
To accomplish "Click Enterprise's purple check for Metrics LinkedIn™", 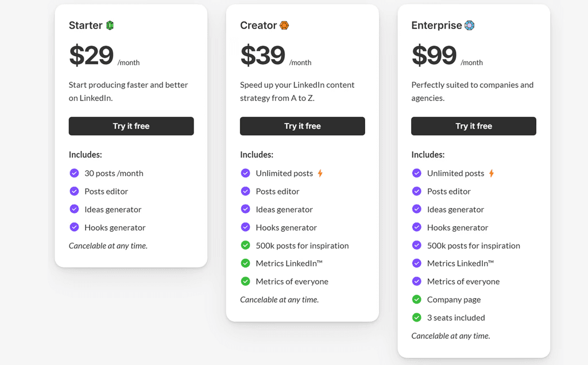I will point(417,263).
